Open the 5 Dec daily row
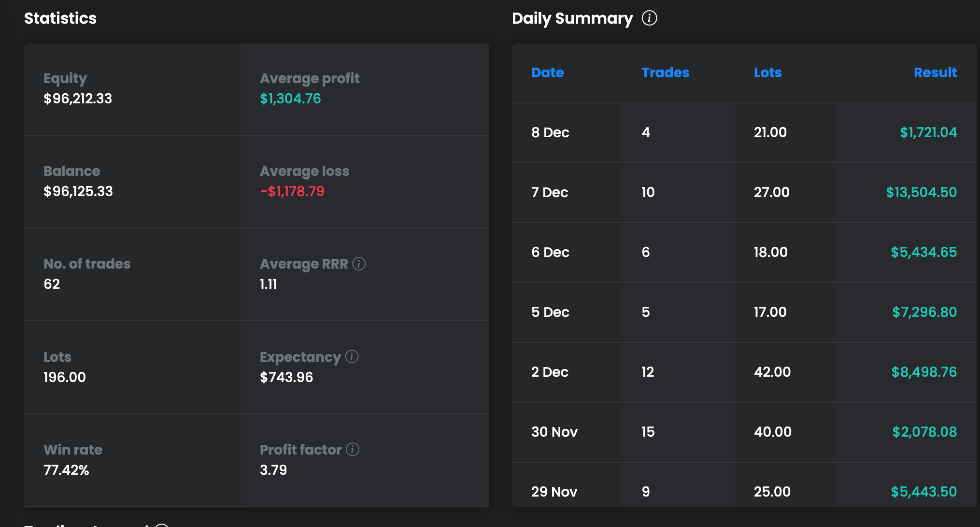The width and height of the screenshot is (980, 527). (550, 312)
